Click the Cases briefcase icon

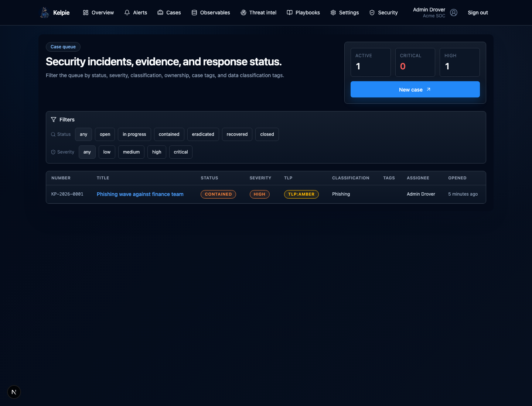[x=160, y=13]
